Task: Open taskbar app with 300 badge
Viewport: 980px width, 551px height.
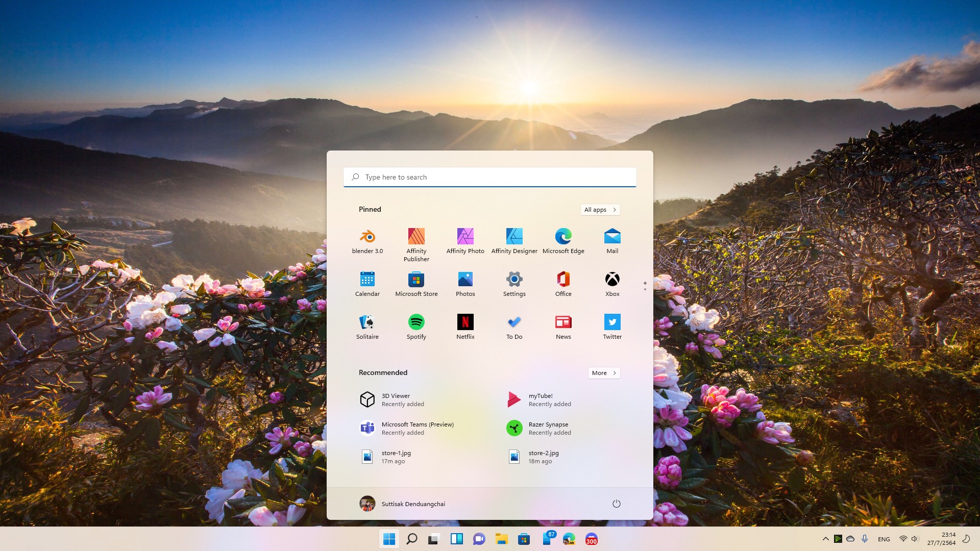Action: pyautogui.click(x=592, y=539)
